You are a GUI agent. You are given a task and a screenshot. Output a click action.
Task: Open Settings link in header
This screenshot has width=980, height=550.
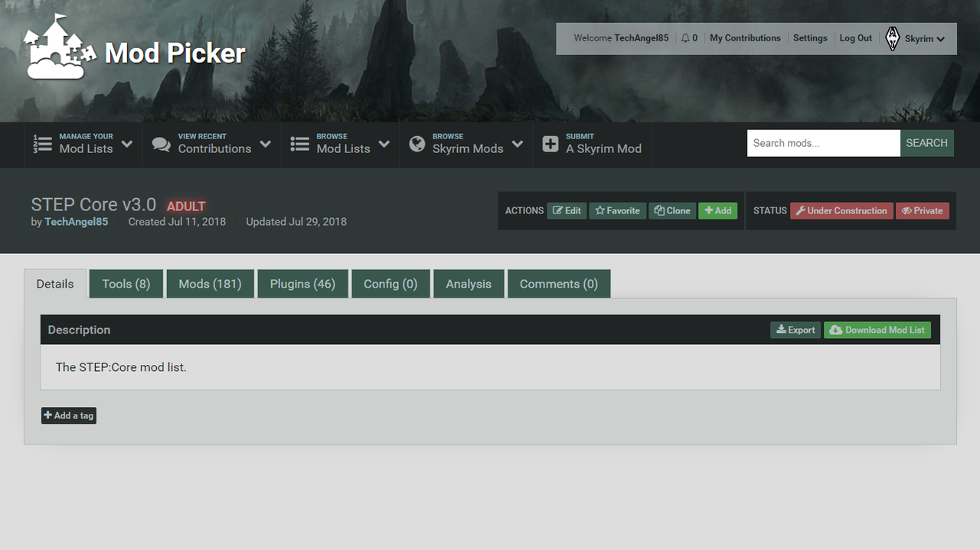coord(810,38)
